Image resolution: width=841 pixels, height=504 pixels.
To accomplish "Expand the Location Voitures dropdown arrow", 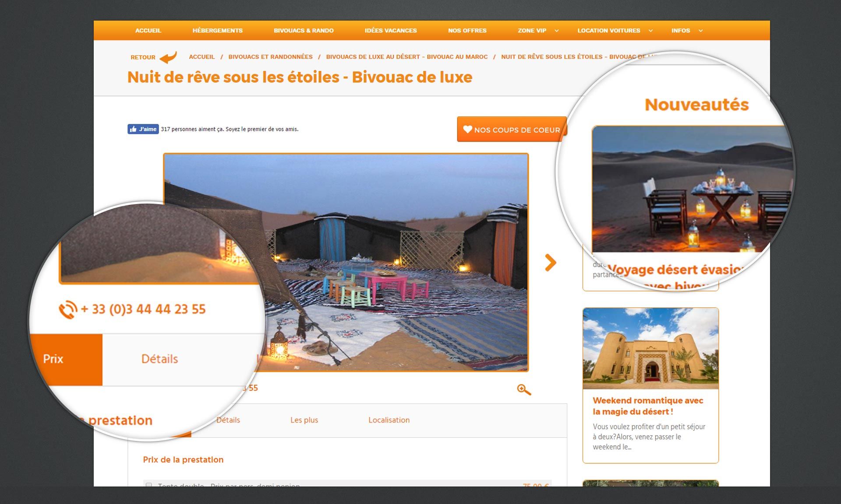I will pos(650,31).
